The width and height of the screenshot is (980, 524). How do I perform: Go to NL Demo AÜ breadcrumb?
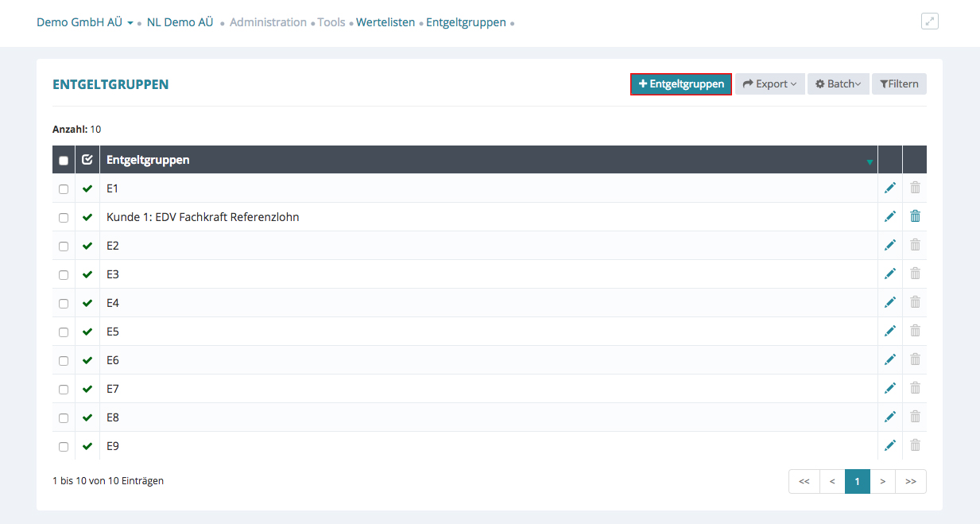pos(180,22)
